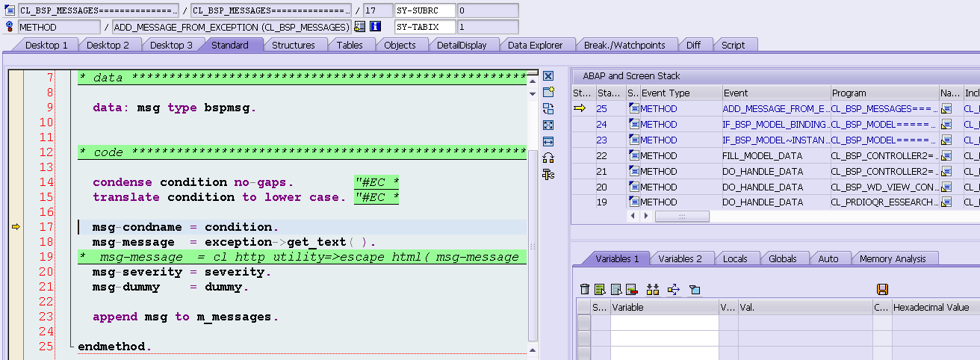The image size is (980, 360).
Task: Open the Data Explorer tab
Action: pyautogui.click(x=535, y=45)
